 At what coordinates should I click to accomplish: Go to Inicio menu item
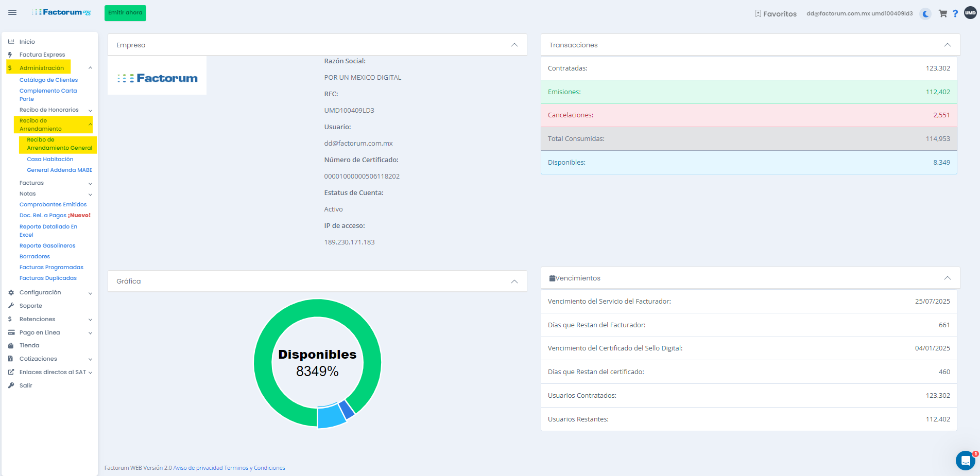tap(27, 42)
